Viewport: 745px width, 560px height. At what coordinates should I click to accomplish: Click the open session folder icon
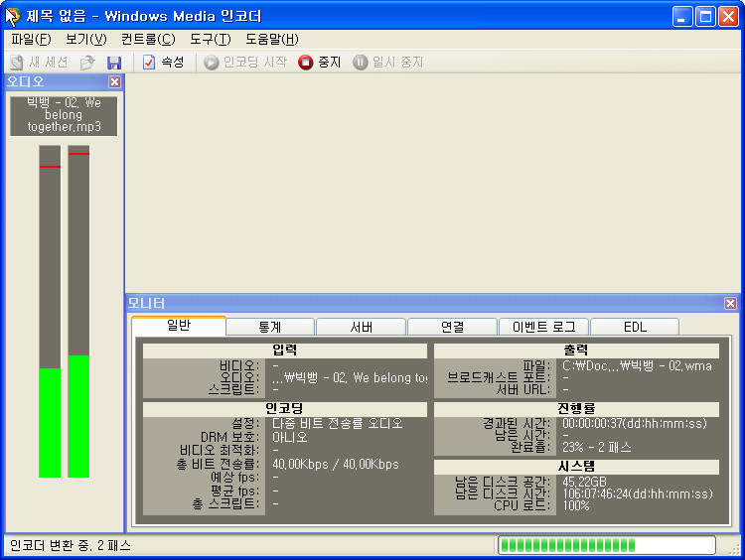tap(87, 63)
